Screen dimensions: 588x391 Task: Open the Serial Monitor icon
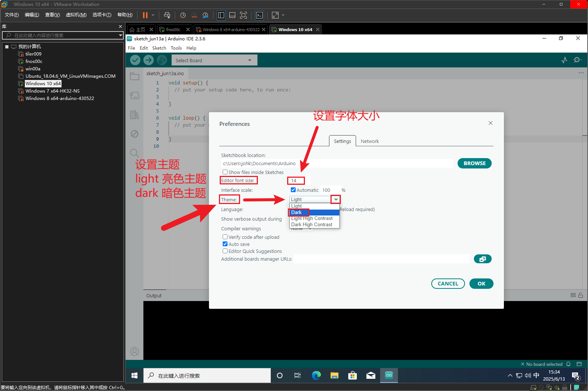[577, 60]
